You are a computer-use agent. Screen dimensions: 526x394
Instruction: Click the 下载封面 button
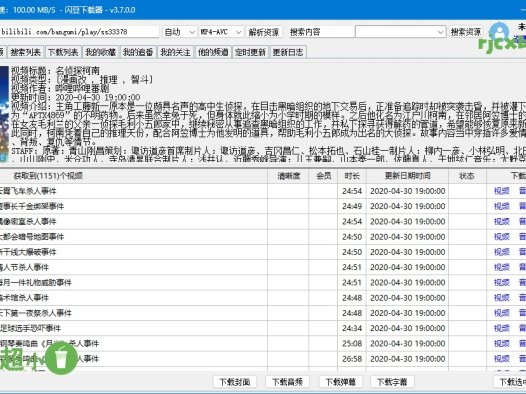[x=234, y=382]
